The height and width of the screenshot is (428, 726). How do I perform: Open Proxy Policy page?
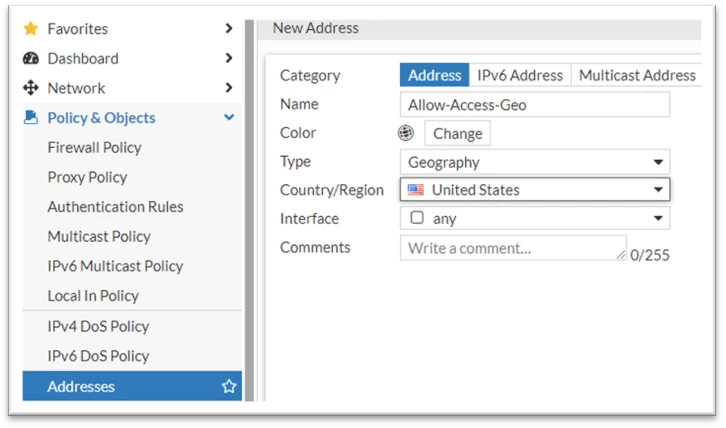pyautogui.click(x=87, y=177)
